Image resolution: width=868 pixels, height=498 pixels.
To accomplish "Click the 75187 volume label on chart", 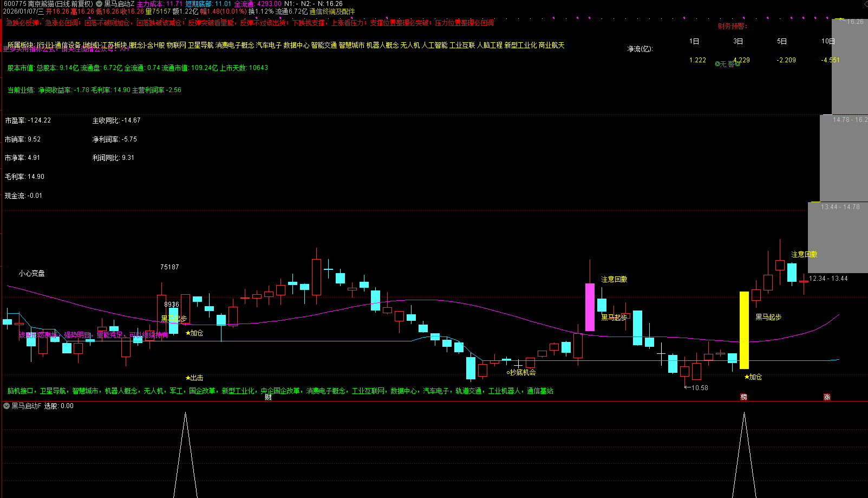I will (x=169, y=267).
